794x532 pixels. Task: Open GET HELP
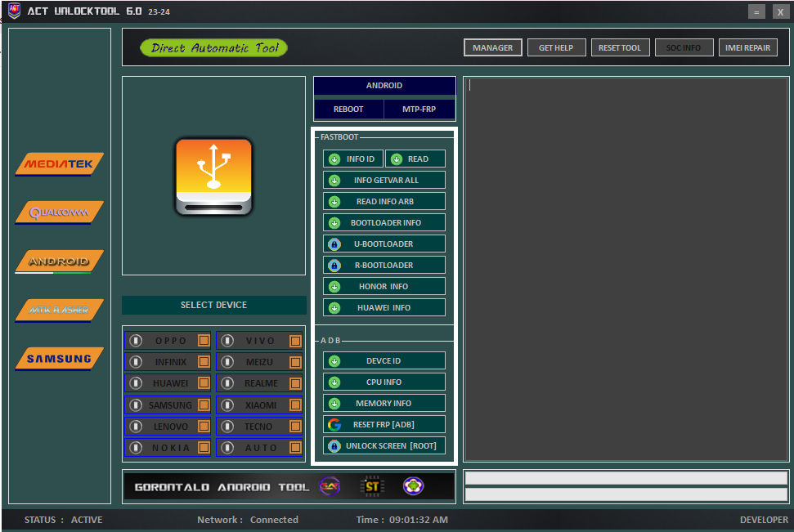coord(556,47)
